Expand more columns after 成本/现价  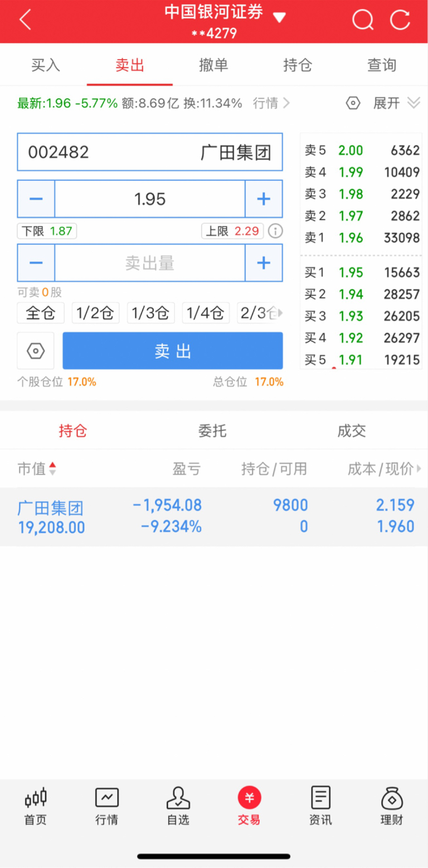(x=419, y=469)
